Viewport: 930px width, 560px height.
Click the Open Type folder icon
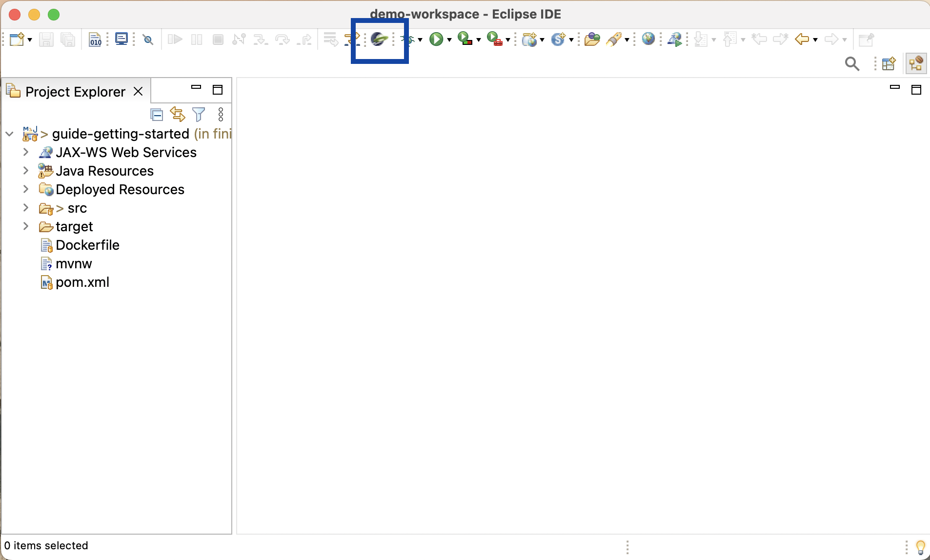coord(592,39)
